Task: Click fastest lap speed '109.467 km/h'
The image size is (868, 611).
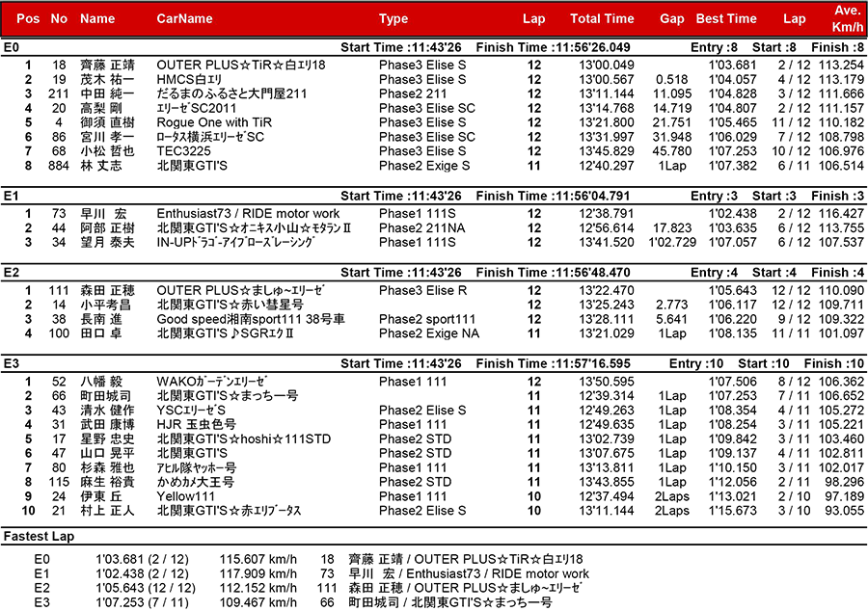Action: pos(258,603)
